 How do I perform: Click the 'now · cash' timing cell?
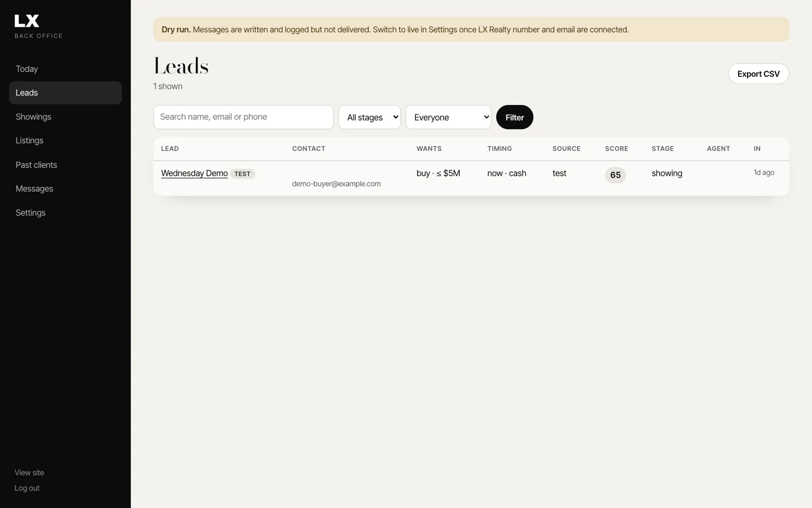point(506,173)
